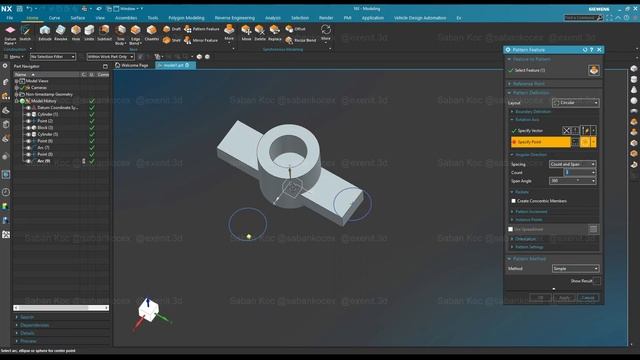This screenshot has height=360, width=640.
Task: Toggle visibility of Point (2)
Action: (x=28, y=121)
